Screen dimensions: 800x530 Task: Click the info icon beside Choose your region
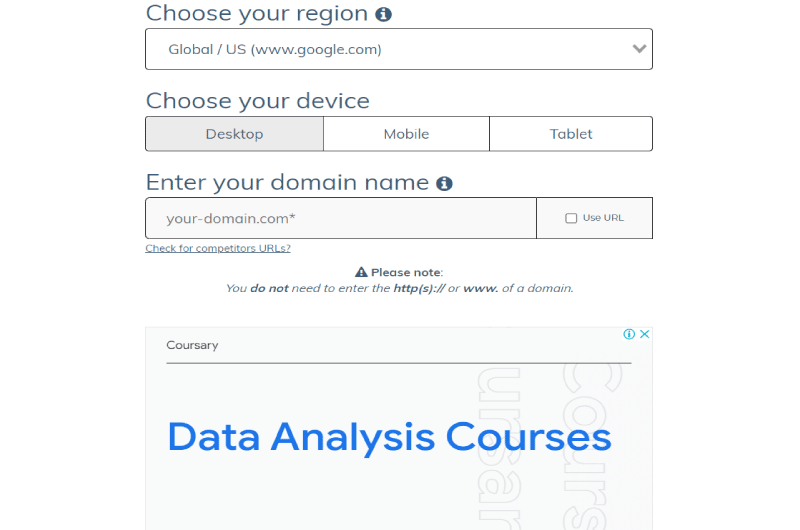coord(383,14)
